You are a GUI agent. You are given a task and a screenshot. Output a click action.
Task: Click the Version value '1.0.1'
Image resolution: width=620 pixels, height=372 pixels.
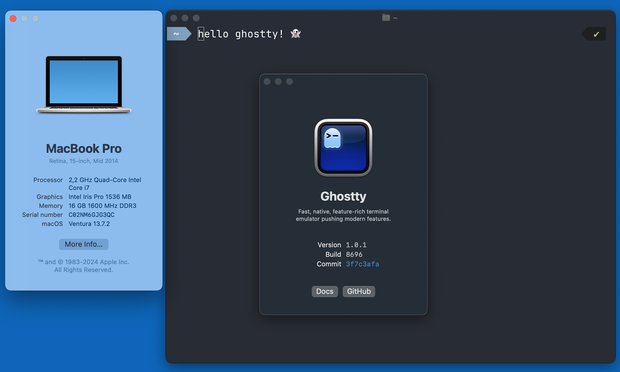[356, 245]
